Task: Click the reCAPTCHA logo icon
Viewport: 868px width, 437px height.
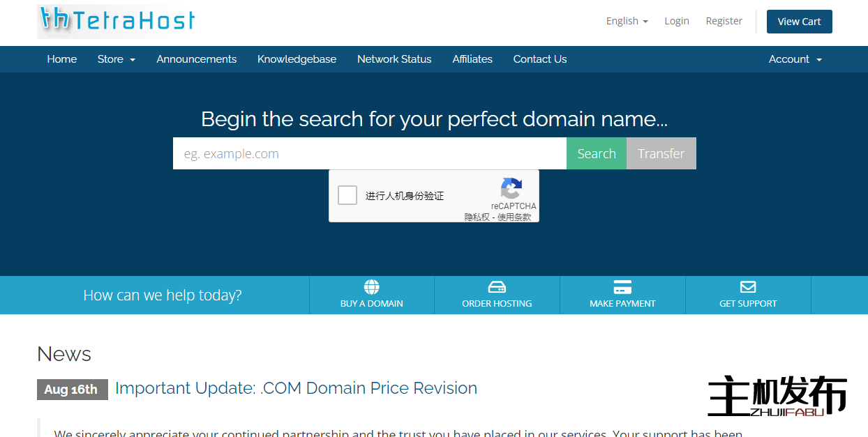Action: point(511,189)
